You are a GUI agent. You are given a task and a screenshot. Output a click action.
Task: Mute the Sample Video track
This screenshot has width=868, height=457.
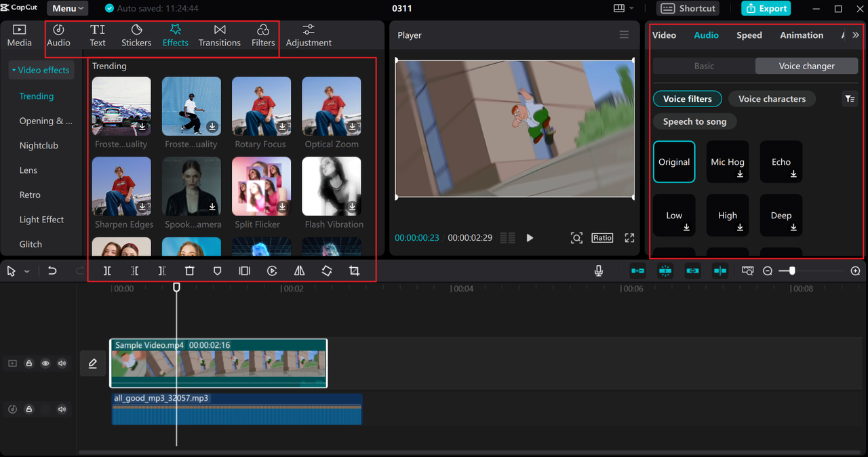click(62, 363)
